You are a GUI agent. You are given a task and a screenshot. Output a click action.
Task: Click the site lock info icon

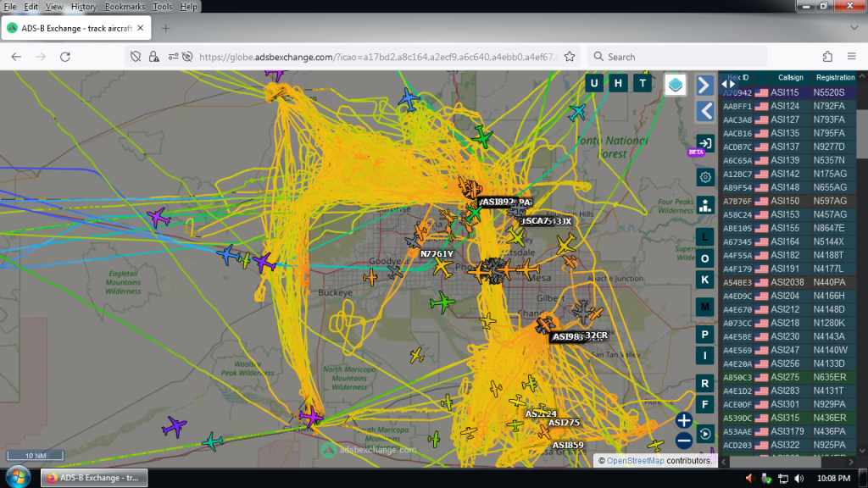pyautogui.click(x=154, y=57)
